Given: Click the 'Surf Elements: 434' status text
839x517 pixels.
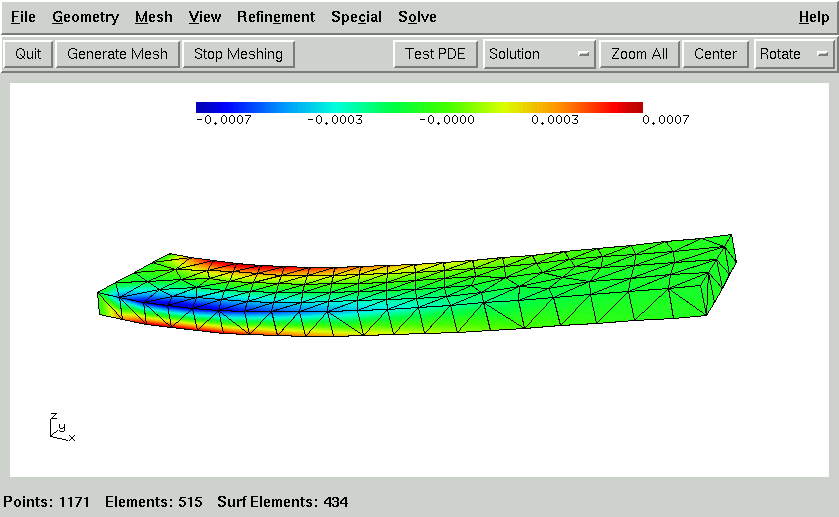Looking at the screenshot, I should pos(283,502).
